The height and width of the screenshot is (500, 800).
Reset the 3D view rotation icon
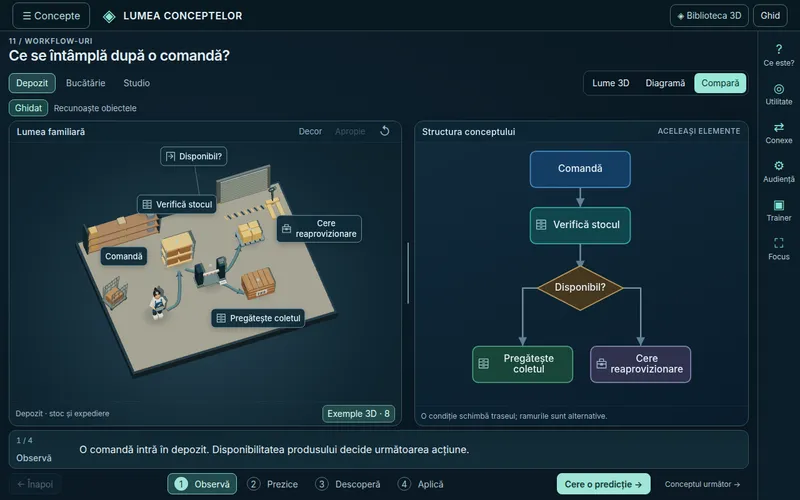coord(385,131)
